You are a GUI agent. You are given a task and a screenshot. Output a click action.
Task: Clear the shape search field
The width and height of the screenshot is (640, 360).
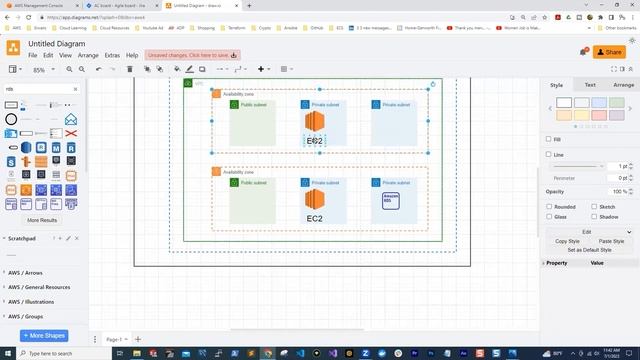76,89
